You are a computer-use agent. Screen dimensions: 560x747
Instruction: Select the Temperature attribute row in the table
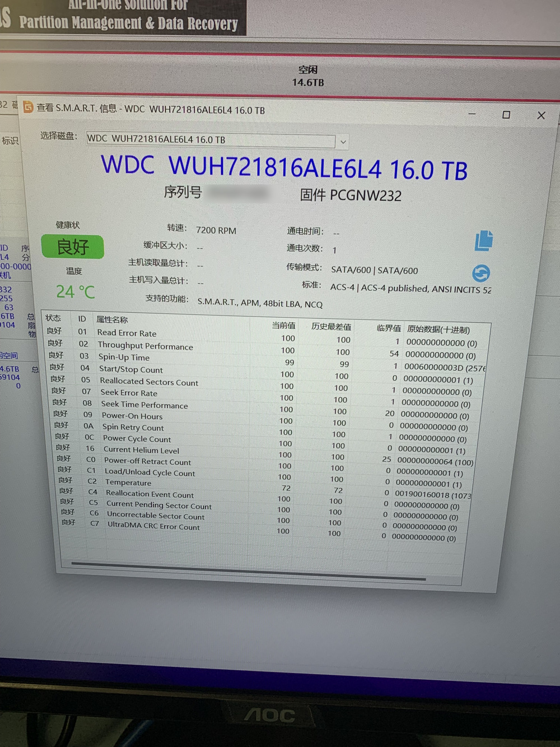(x=265, y=488)
